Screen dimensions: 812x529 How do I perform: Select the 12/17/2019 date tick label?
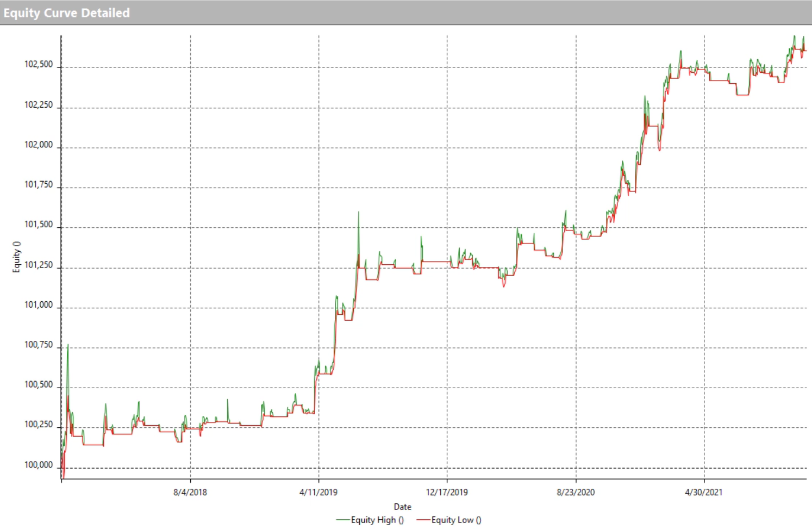447,492
